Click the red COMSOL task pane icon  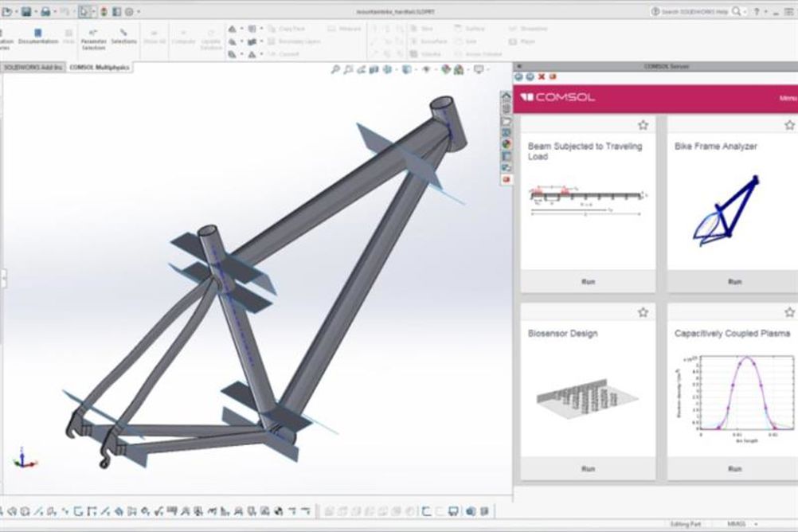pyautogui.click(x=507, y=180)
